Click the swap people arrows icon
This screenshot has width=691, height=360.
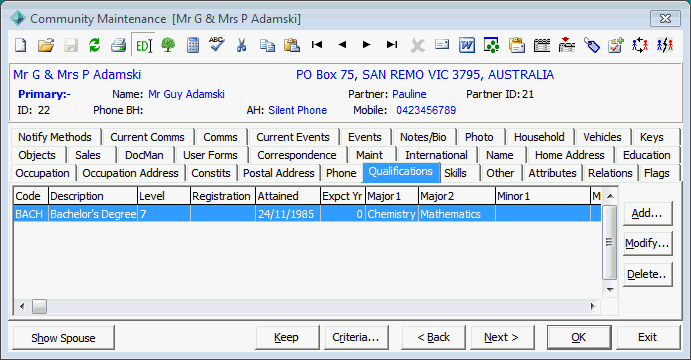coord(640,45)
